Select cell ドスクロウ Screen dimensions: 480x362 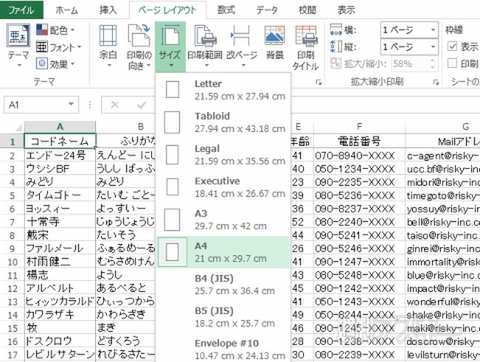click(60, 341)
